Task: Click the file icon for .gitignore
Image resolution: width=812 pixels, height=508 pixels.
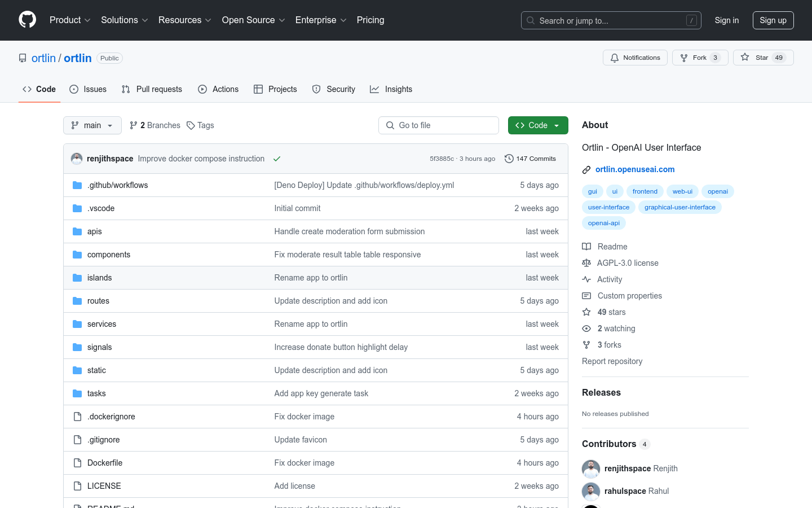Action: [x=77, y=440]
